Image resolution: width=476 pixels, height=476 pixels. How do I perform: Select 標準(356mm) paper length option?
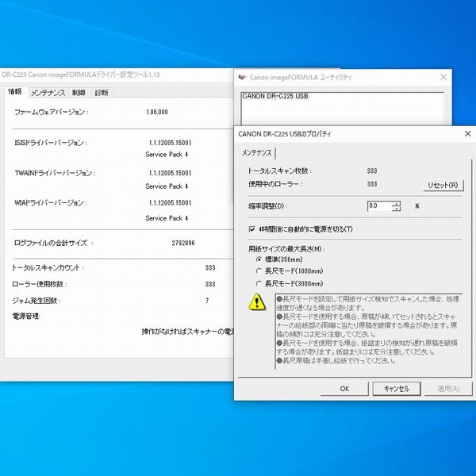[x=259, y=259]
